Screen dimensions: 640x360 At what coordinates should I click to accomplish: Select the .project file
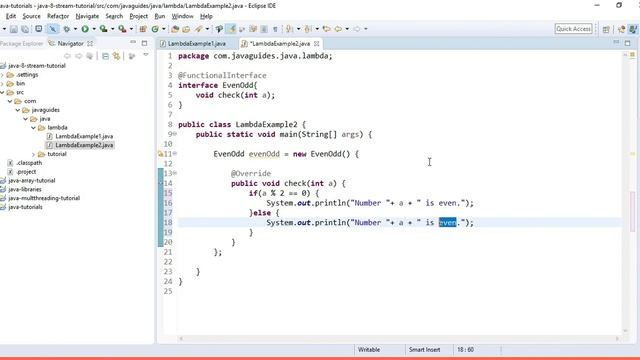[26, 172]
